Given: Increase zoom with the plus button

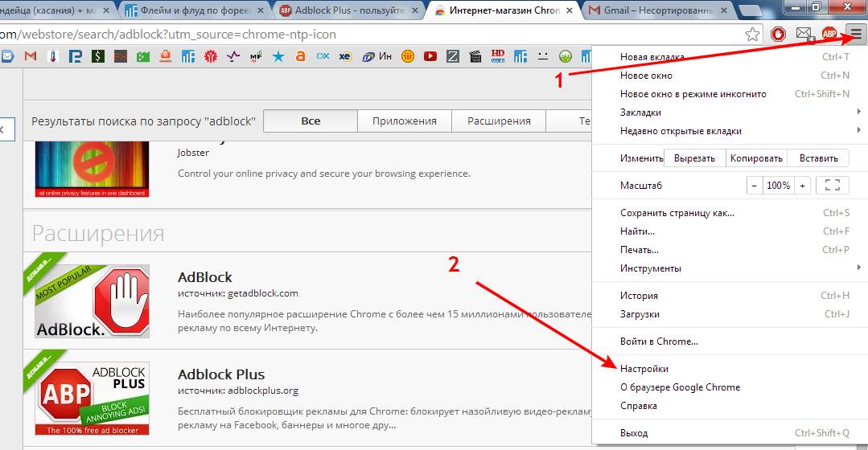Looking at the screenshot, I should 802,186.
